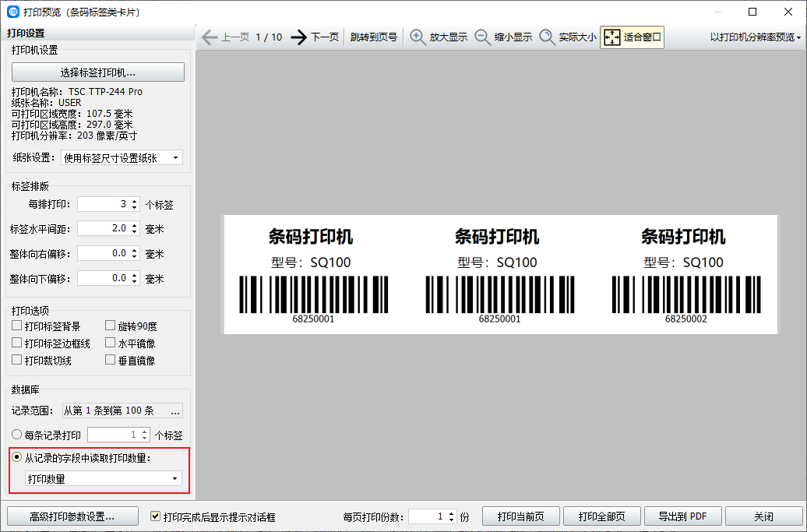This screenshot has height=532, width=807.
Task: Open jump to page number (跳转到页号)
Action: click(x=374, y=37)
